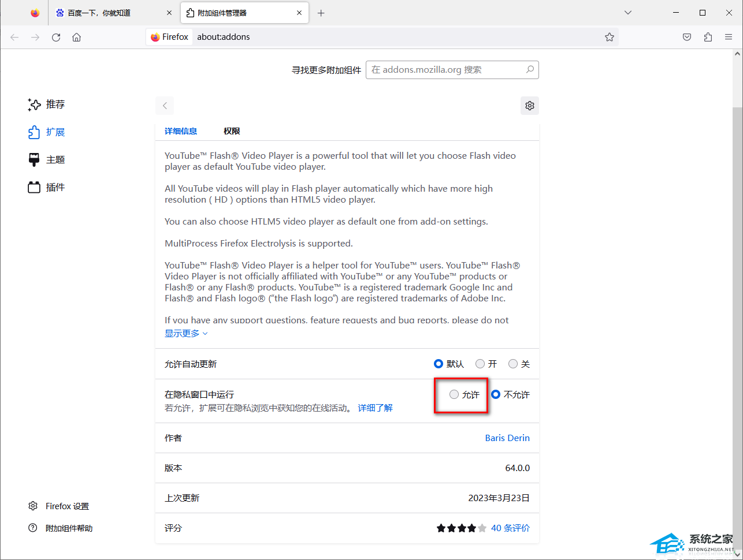Select 开 for automatic updates
This screenshot has width=743, height=560.
480,364
